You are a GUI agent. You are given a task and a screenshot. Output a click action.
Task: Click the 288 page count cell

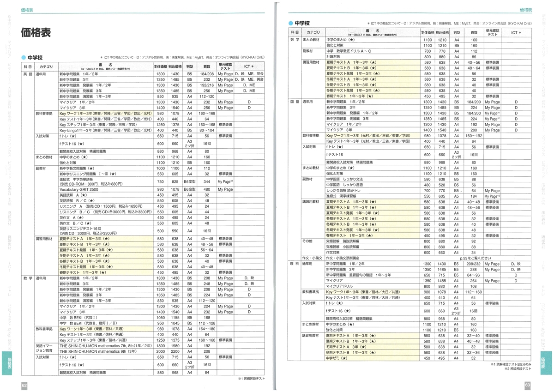474,269
